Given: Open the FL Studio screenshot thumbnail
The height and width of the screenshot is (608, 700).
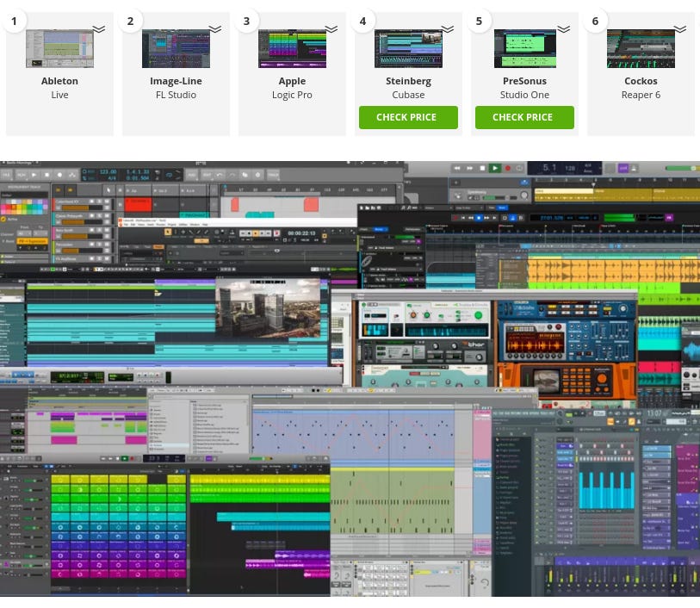Looking at the screenshot, I should click(x=176, y=49).
